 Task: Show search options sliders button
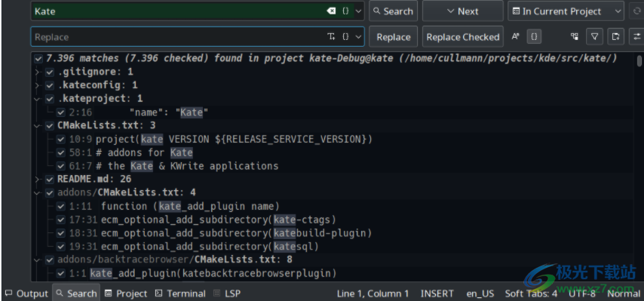click(x=637, y=36)
